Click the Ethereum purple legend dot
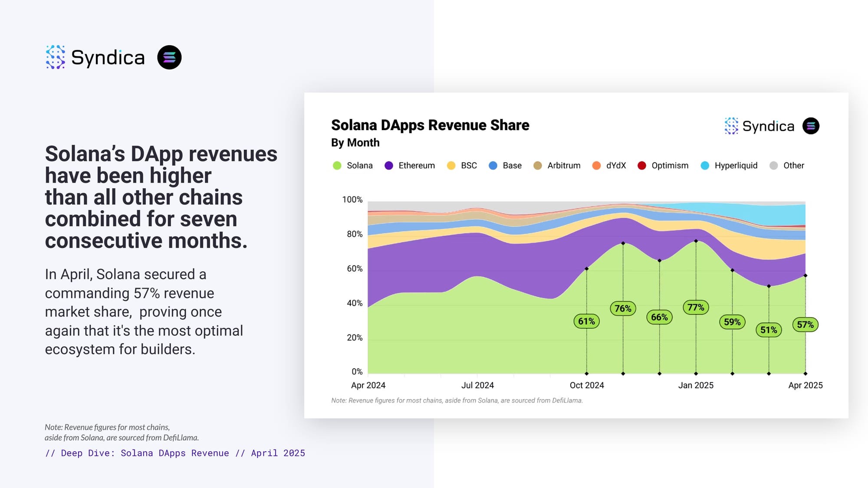Screen dimensions: 868x488 point(389,166)
